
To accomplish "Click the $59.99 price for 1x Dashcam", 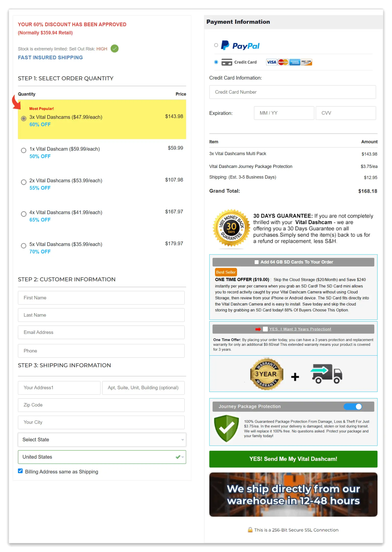I will (175, 148).
